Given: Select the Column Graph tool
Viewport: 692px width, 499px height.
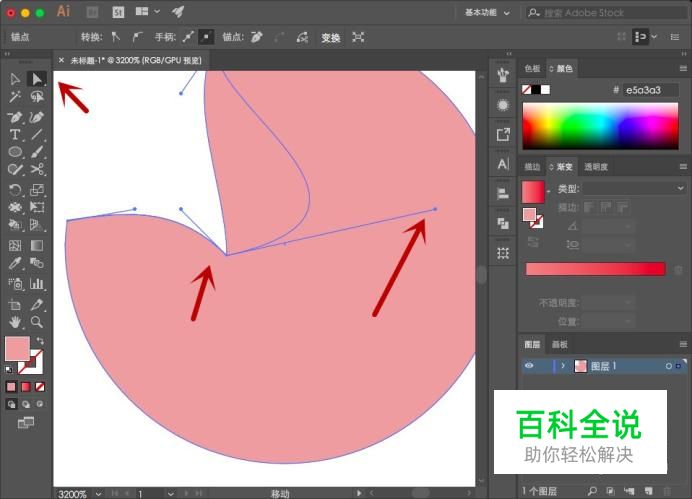Looking at the screenshot, I should pos(37,284).
